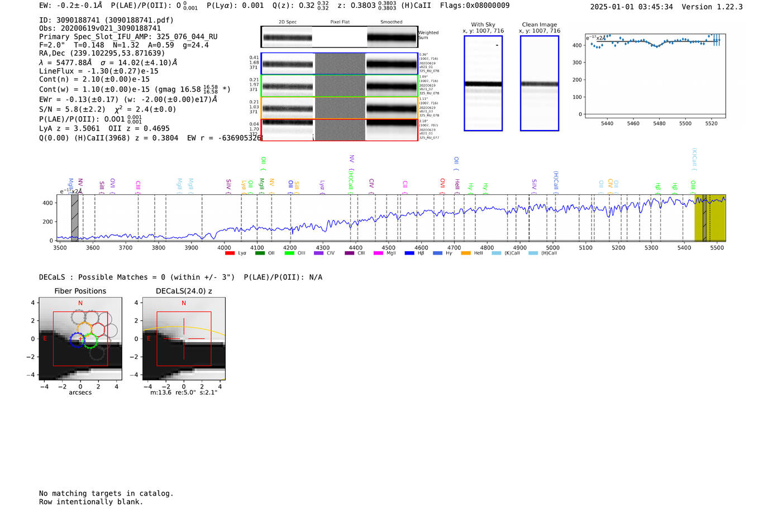The image size is (782, 532).
Task: Click the blue Hβ legend swatch
Action: coord(409,253)
